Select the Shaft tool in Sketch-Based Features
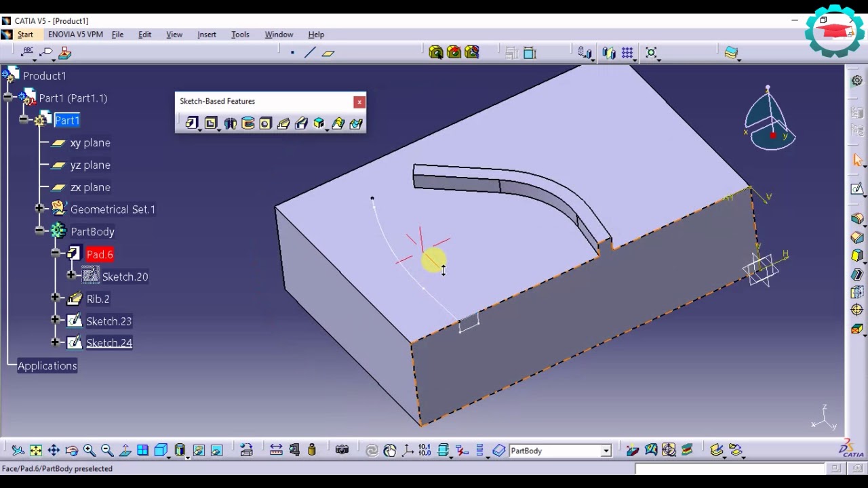The height and width of the screenshot is (488, 868). (x=230, y=123)
